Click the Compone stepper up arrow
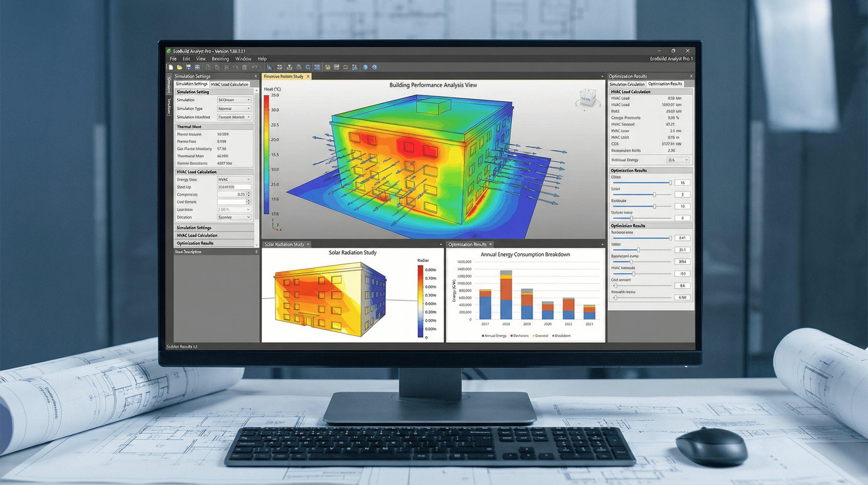Screen dimensions: 868x485 click(249, 193)
